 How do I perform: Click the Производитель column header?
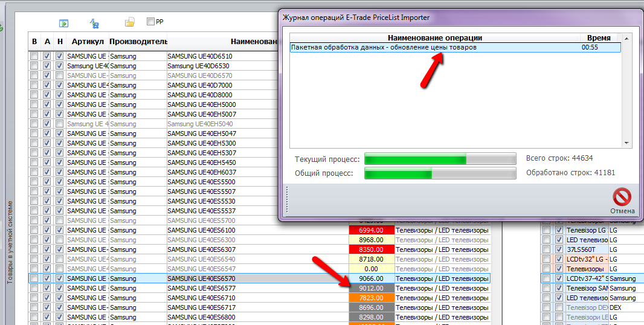[x=138, y=42]
